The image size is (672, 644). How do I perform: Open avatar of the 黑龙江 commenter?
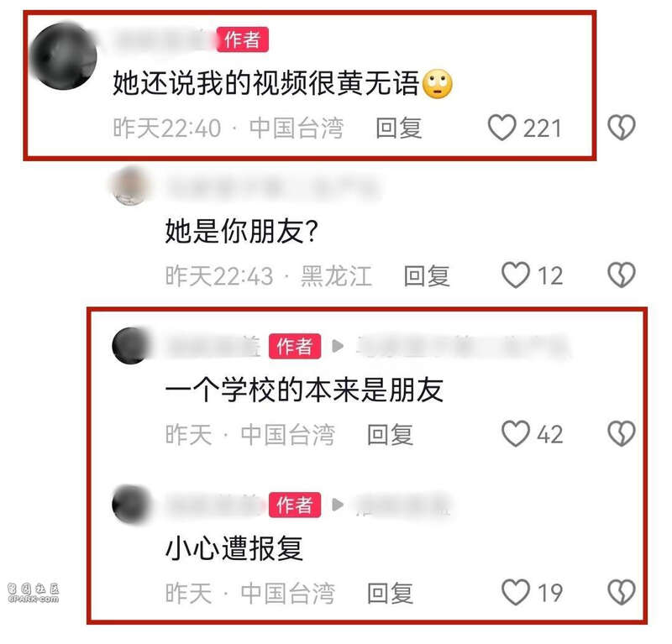pyautogui.click(x=129, y=186)
